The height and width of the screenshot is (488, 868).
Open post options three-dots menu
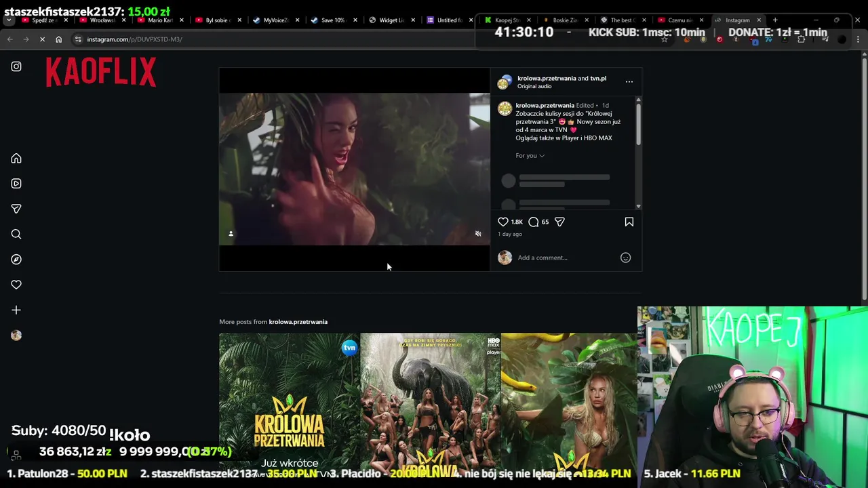click(x=629, y=82)
